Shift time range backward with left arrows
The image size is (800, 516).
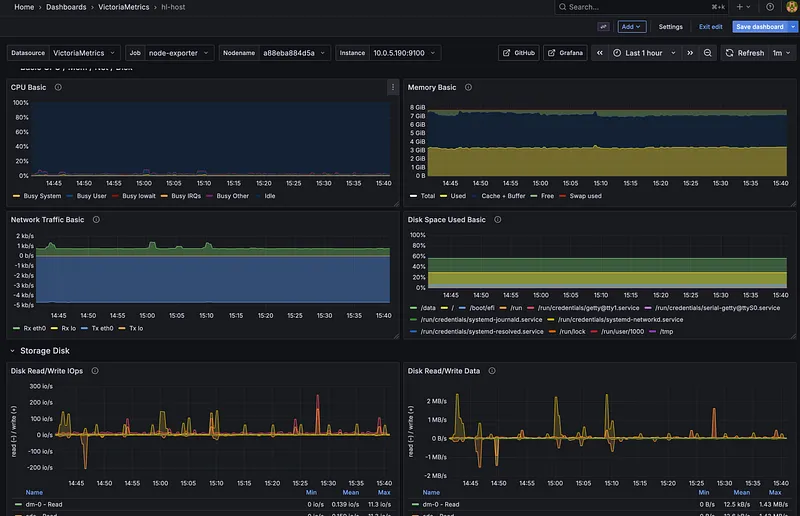(x=599, y=53)
